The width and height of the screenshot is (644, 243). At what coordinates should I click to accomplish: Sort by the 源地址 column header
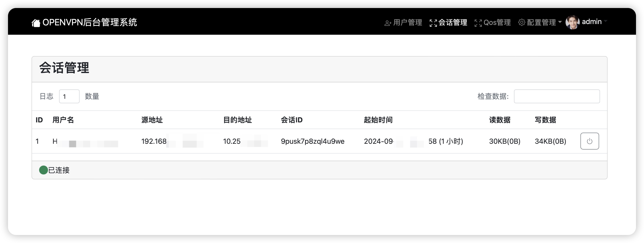pyautogui.click(x=152, y=120)
